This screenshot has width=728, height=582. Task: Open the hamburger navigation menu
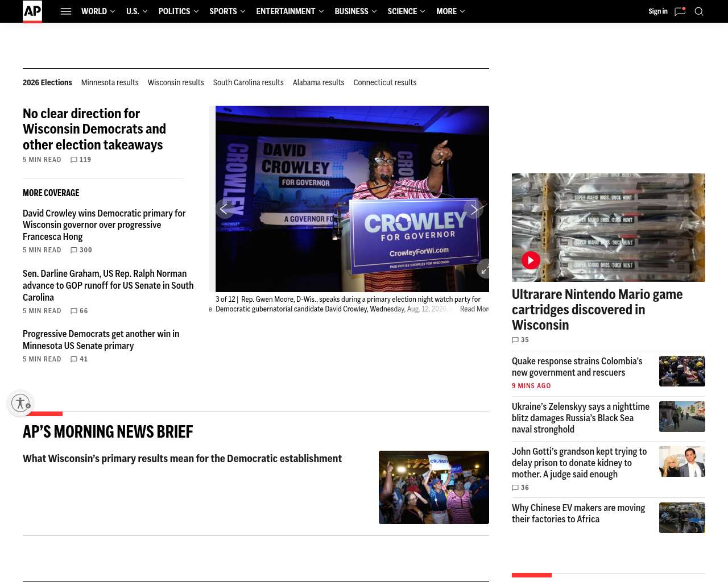pos(66,11)
